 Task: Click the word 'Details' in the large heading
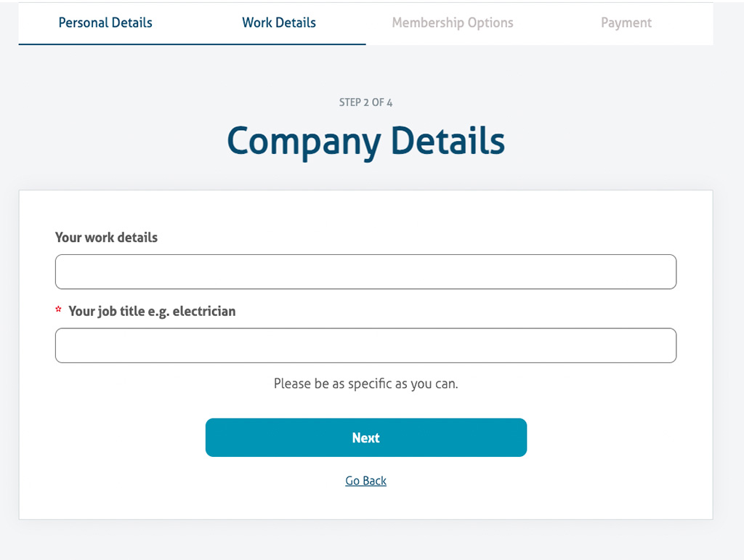coord(448,141)
